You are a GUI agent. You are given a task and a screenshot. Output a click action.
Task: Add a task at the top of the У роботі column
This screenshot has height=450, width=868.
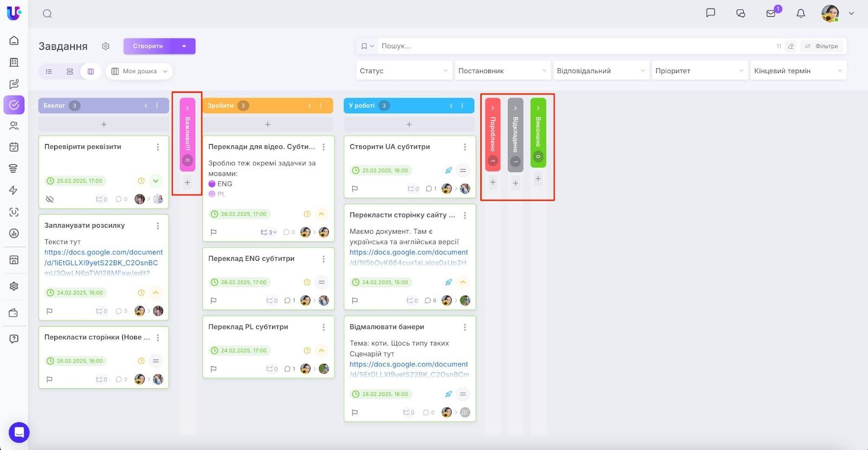[409, 125]
